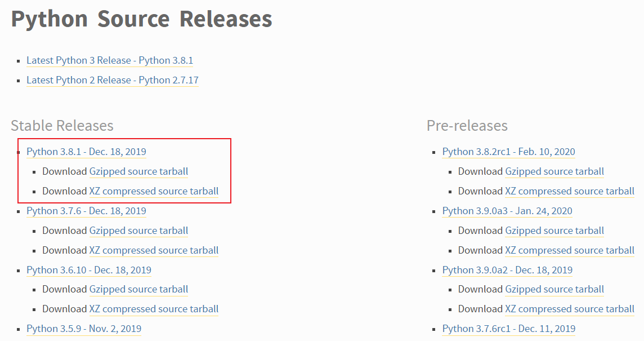This screenshot has height=341, width=644.
Task: Download XZ compressed source tarball for Python 3.8.1
Action: pyautogui.click(x=154, y=191)
